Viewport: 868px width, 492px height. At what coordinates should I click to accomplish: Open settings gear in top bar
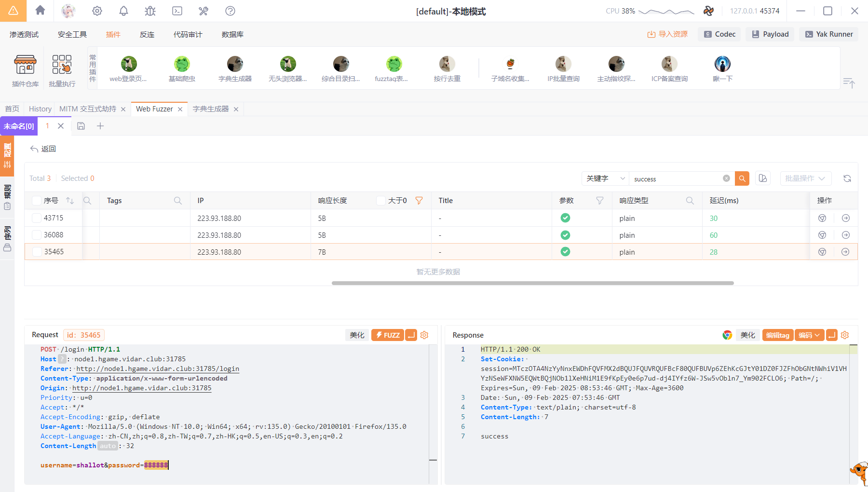pos(97,11)
